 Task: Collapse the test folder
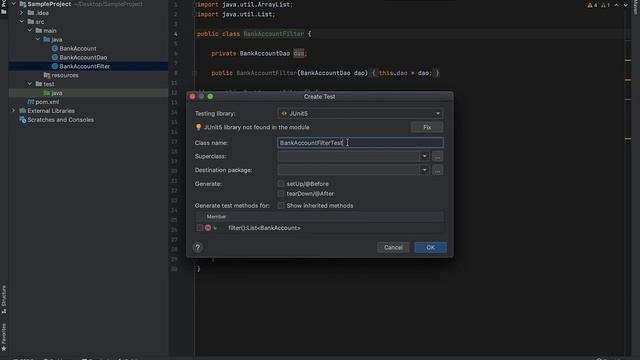pyautogui.click(x=30, y=84)
